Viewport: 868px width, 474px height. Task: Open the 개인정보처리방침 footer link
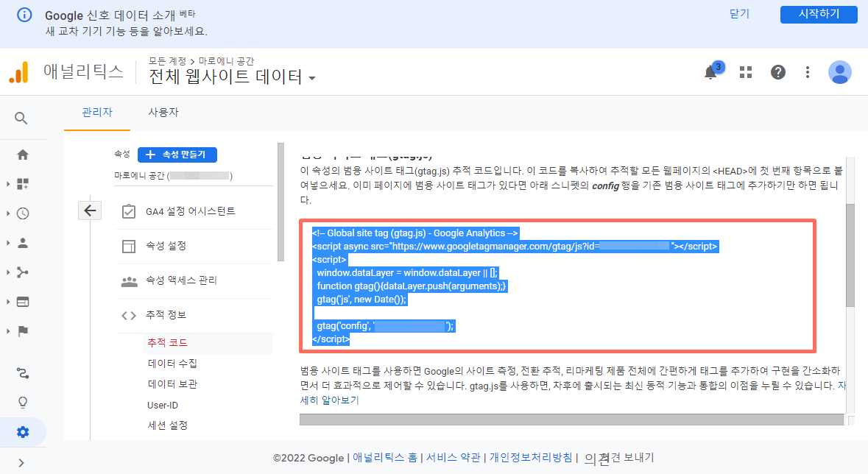pyautogui.click(x=530, y=457)
